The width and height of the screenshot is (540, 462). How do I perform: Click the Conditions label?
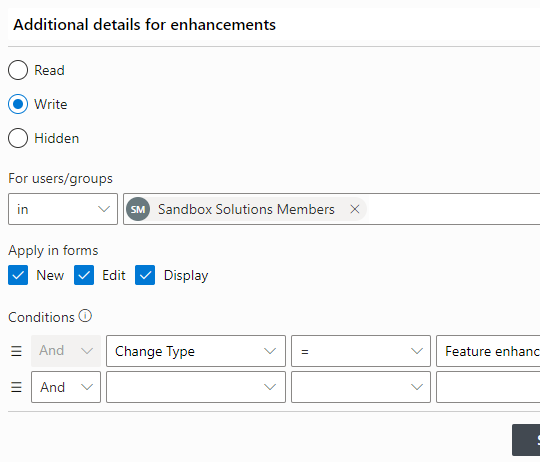click(41, 317)
